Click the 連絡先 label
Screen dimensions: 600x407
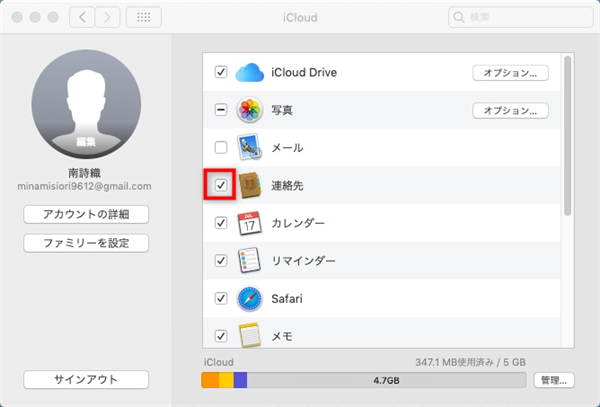(x=287, y=186)
